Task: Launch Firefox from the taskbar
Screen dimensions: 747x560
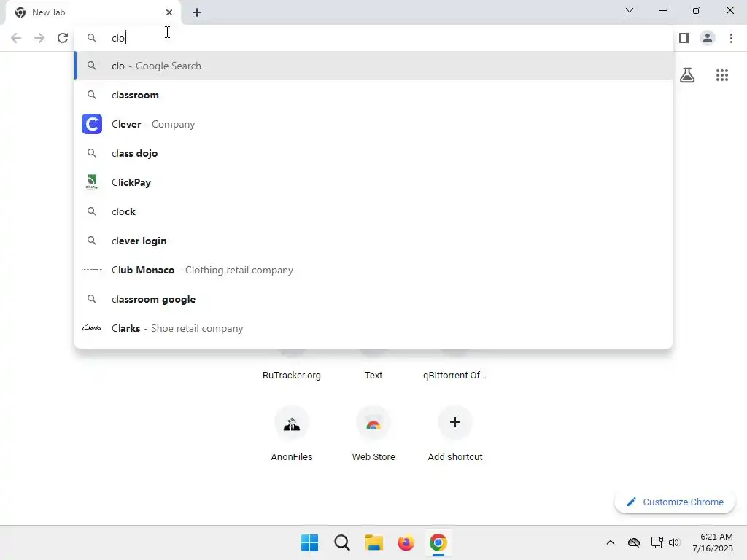Action: tap(406, 542)
